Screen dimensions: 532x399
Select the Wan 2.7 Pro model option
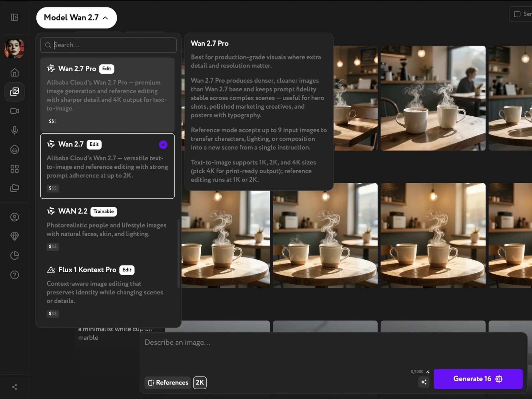pyautogui.click(x=107, y=94)
